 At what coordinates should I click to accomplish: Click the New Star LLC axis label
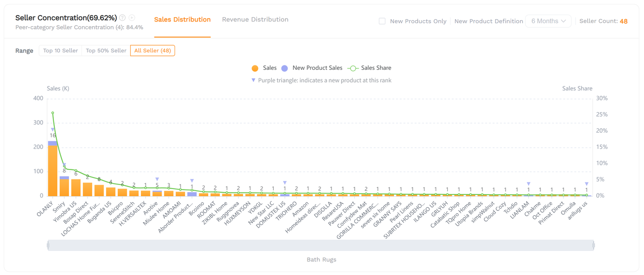tap(262, 213)
